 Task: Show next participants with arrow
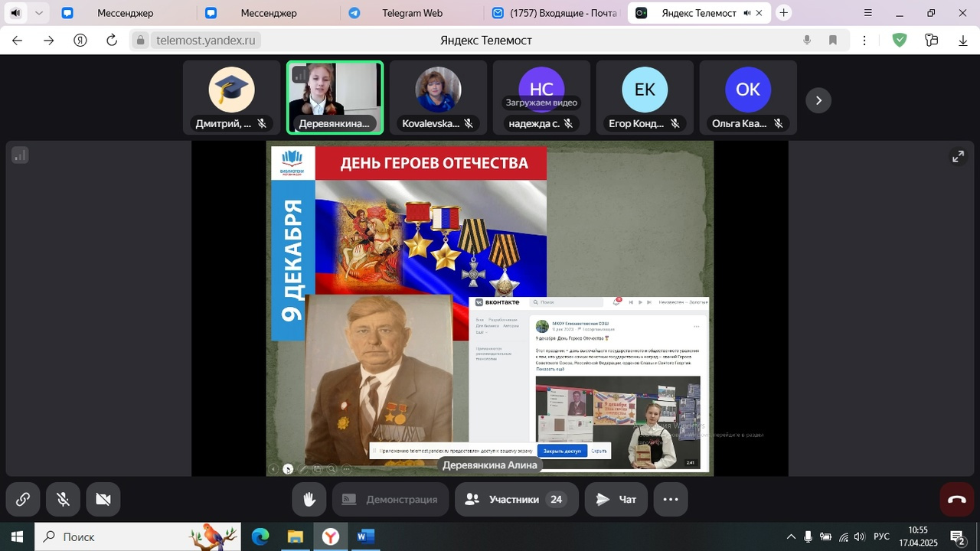(x=818, y=100)
